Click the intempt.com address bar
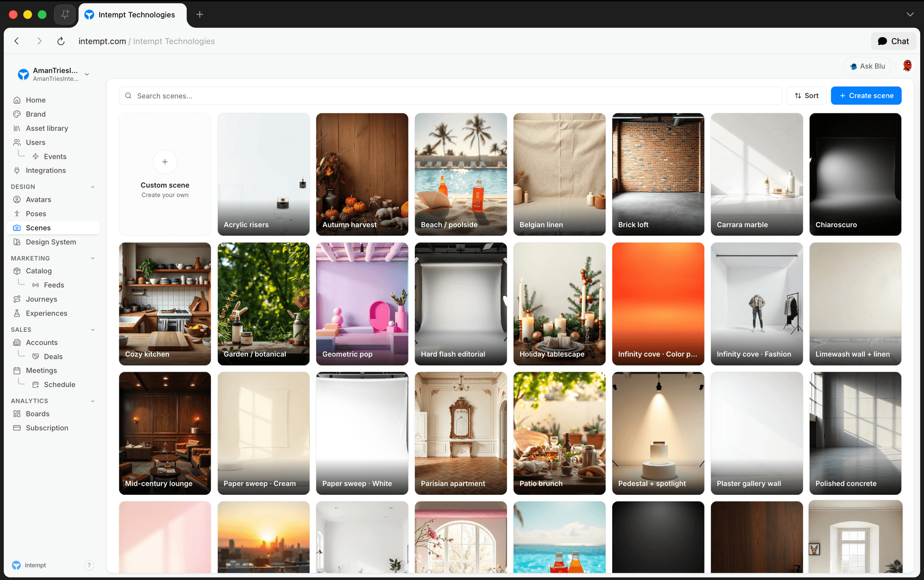This screenshot has width=924, height=580. (x=147, y=41)
